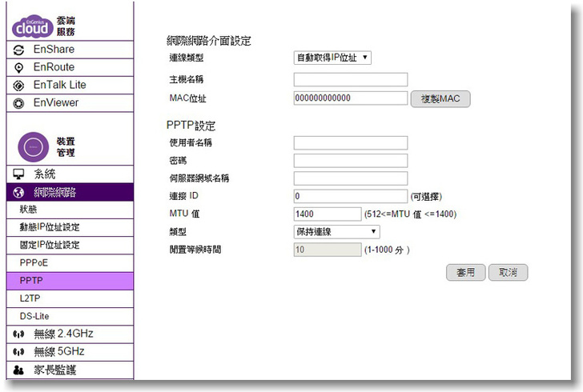
Task: Select the PPPoE submenu item
Action: [70, 263]
